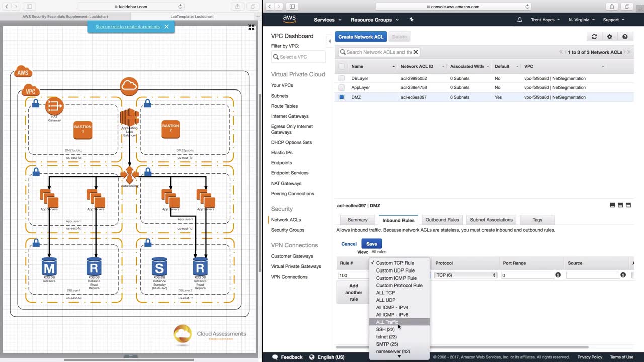This screenshot has height=362, width=644.
Task: Click the Create Network ACL button
Action: tap(361, 37)
